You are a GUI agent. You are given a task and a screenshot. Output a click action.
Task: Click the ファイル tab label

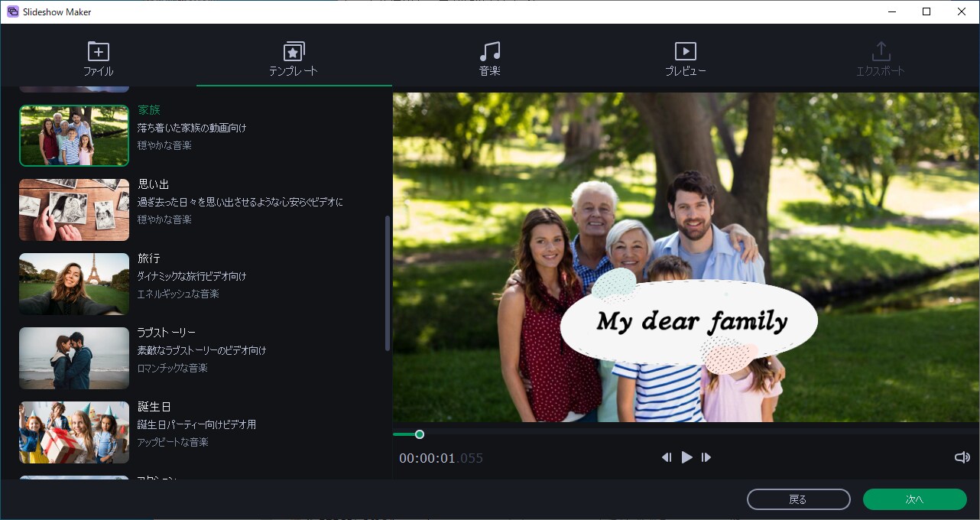[98, 71]
